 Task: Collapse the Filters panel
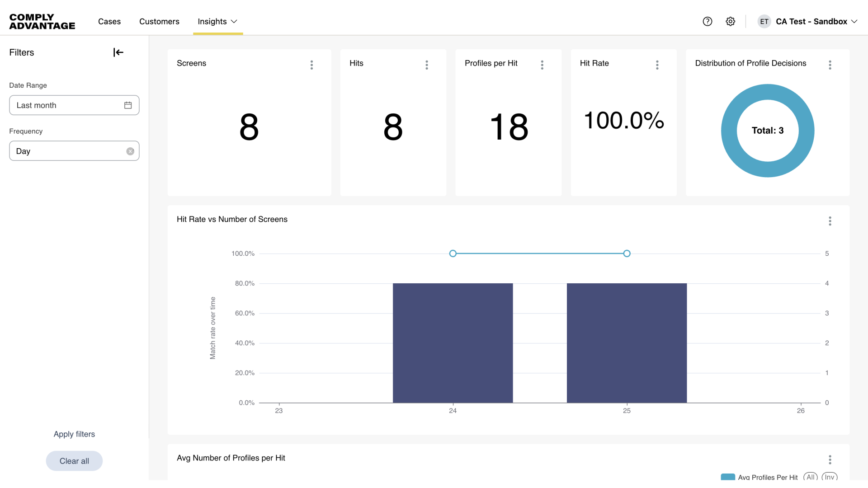(118, 52)
